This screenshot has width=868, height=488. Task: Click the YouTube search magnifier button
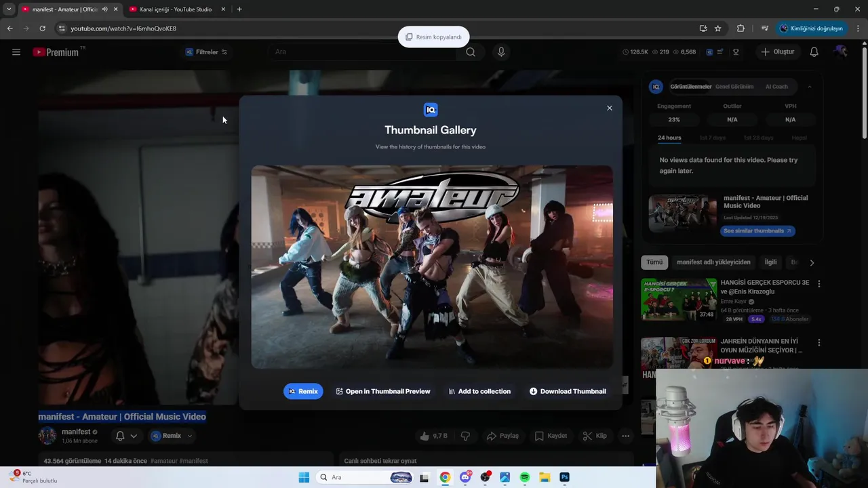471,52
